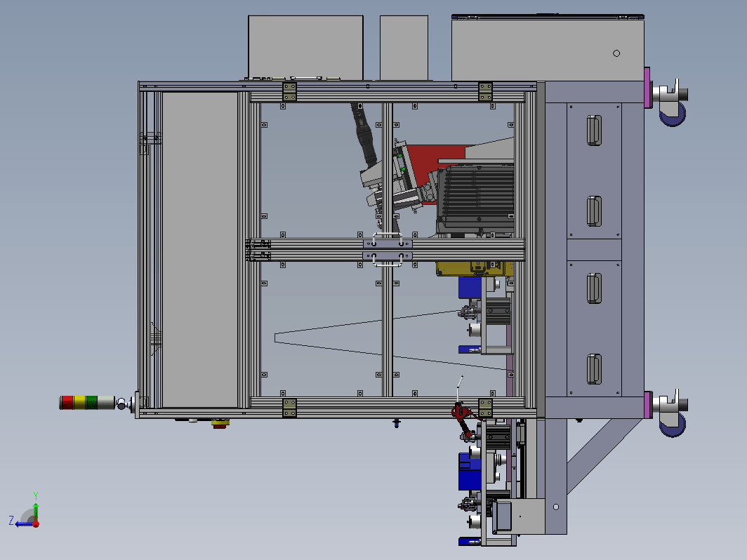Select the large grey box at top left

(x=306, y=48)
